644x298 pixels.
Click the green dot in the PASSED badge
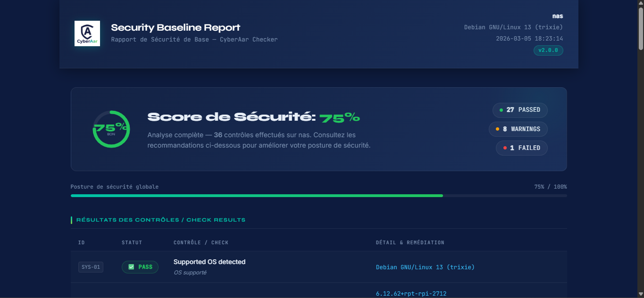pyautogui.click(x=501, y=110)
